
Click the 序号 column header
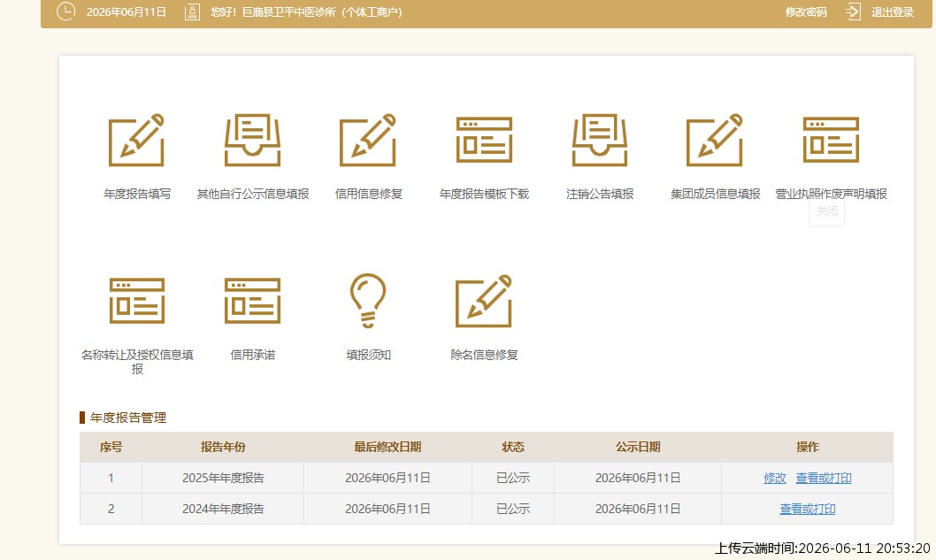[x=111, y=447]
